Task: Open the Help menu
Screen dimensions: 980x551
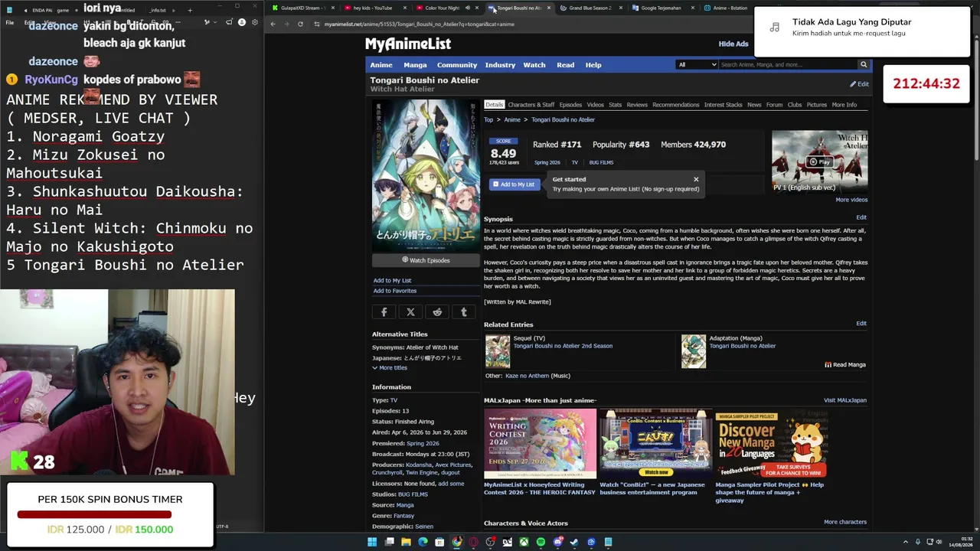Action: 593,65
